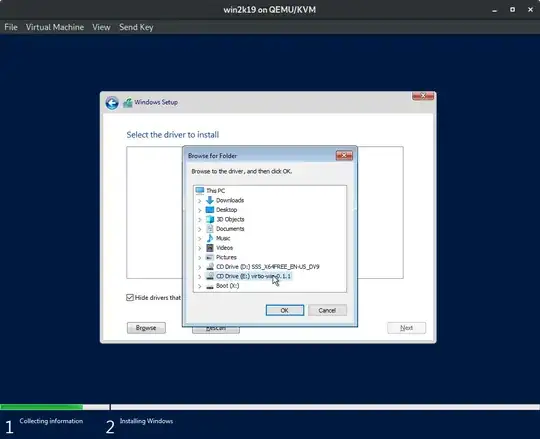This screenshot has width=540, height=439.
Task: Expand the Videos tree node
Action: tap(199, 248)
